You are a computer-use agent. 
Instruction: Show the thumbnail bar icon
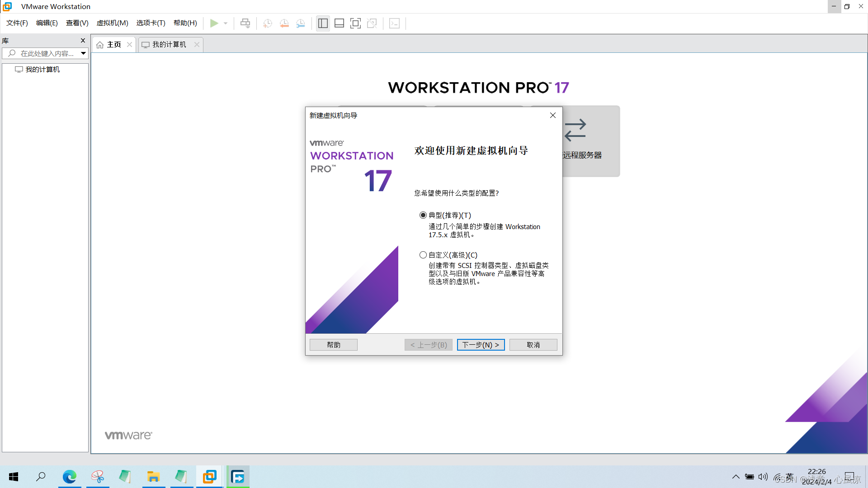coord(339,23)
